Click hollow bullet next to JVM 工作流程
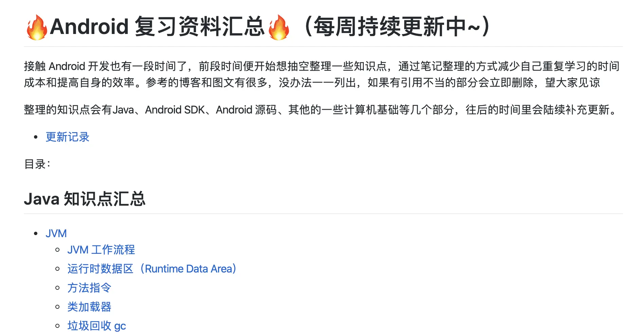The height and width of the screenshot is (335, 644). pyautogui.click(x=57, y=250)
